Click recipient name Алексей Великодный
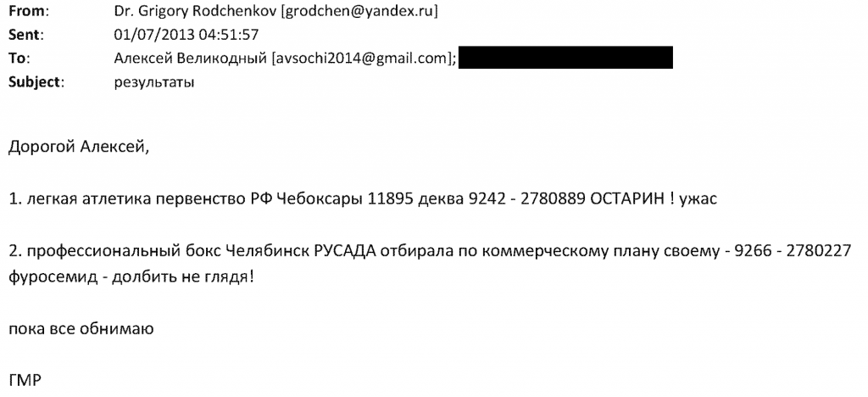The height and width of the screenshot is (397, 868). [191, 59]
